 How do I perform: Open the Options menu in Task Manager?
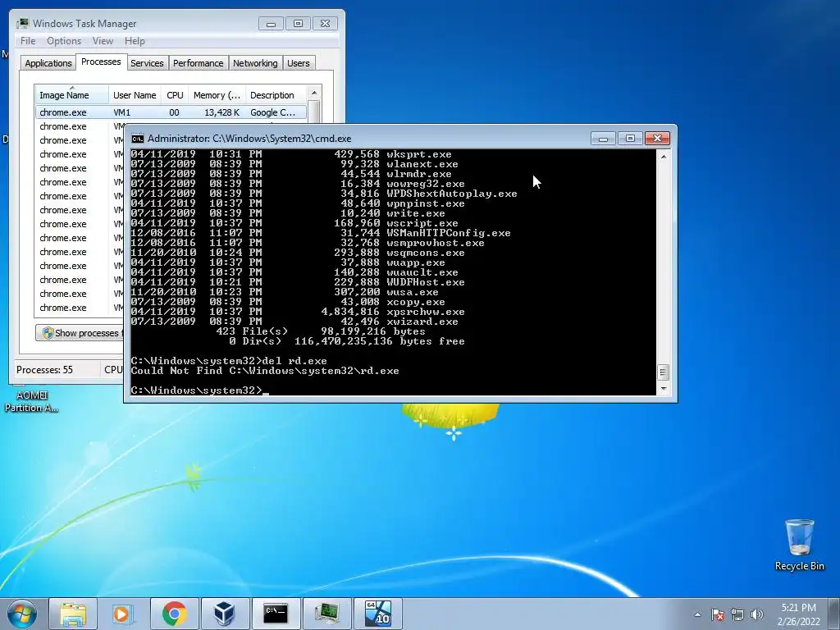pos(64,41)
